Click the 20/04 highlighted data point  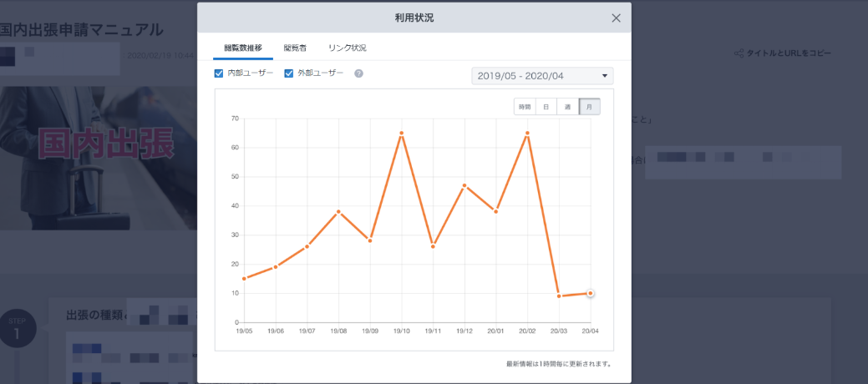591,293
